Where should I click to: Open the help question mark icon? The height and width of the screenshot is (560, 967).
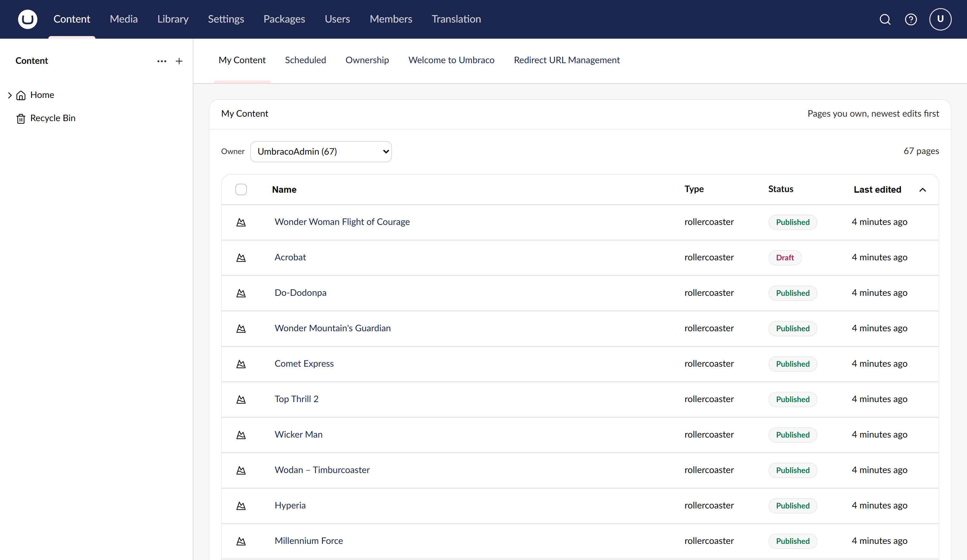pos(911,19)
